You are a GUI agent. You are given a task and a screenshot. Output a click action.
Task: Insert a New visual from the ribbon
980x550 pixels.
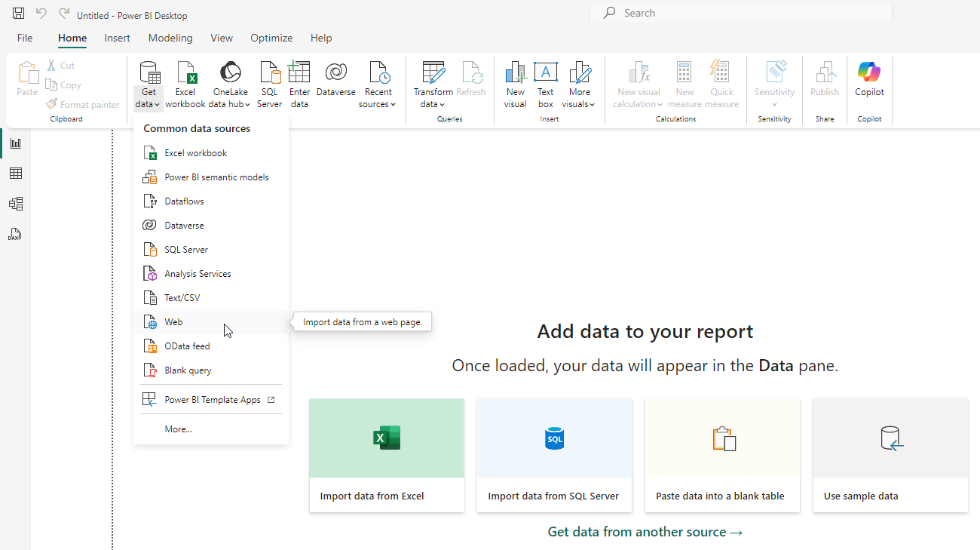pyautogui.click(x=516, y=84)
